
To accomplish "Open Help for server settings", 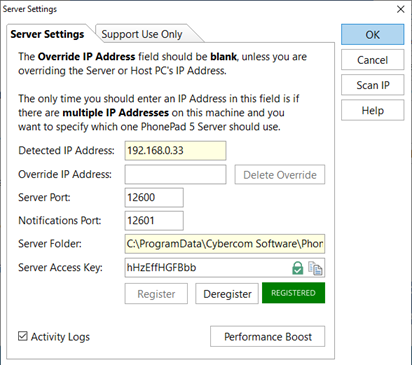I will pos(372,111).
